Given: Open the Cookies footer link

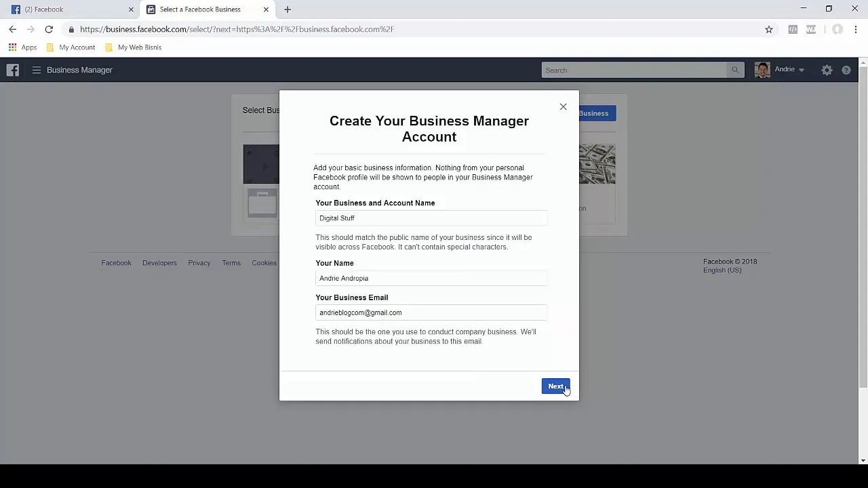Looking at the screenshot, I should coord(264,263).
